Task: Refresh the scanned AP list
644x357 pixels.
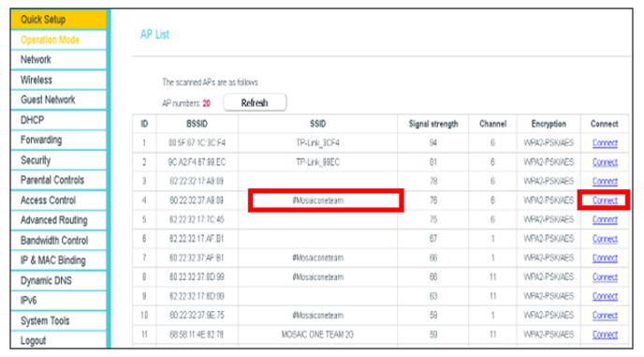Action: [x=255, y=102]
